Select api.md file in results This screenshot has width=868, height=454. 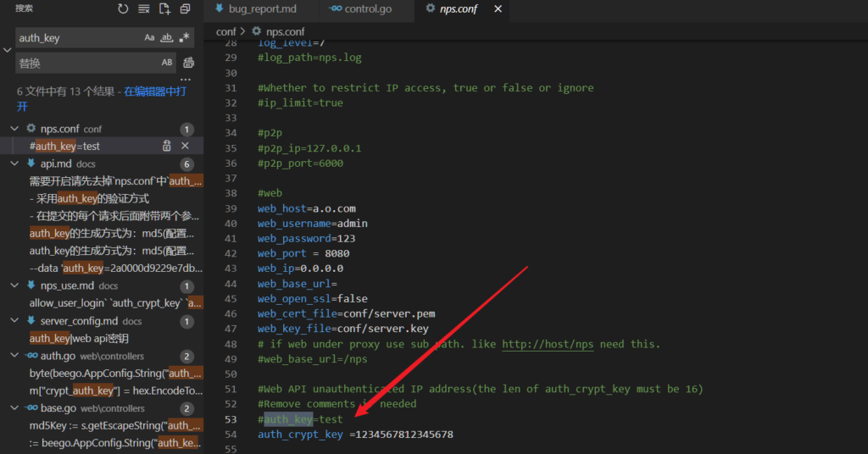pos(56,163)
